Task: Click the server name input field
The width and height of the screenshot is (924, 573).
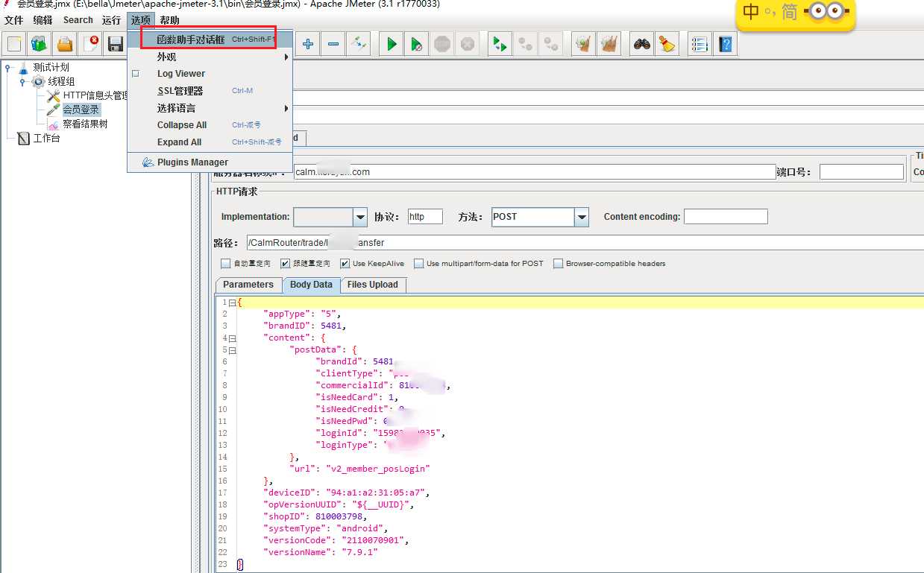Action: [535, 172]
